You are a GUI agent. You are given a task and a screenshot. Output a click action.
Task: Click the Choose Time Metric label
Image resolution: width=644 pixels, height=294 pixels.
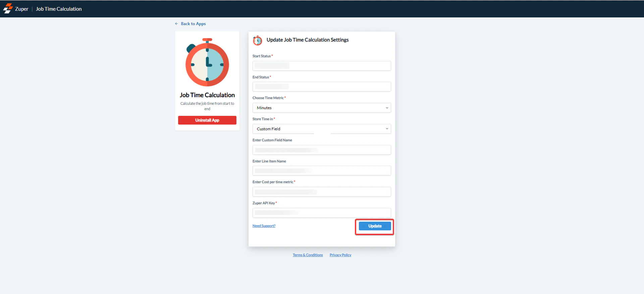(268, 98)
